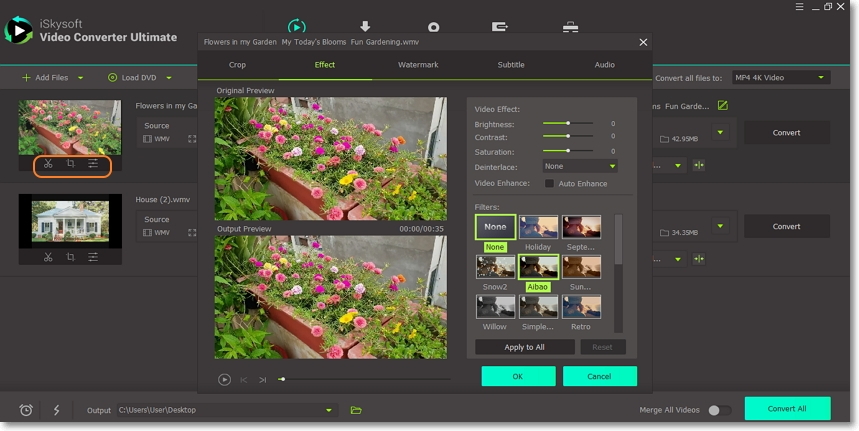Enable the Auto Enhance checkbox
The height and width of the screenshot is (431, 859).
[549, 184]
